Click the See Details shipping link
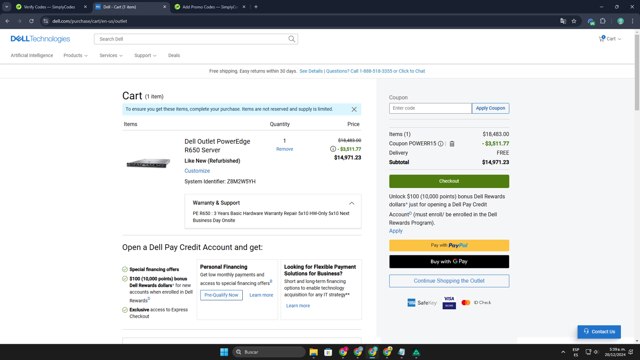This screenshot has height=360, width=640. (311, 71)
